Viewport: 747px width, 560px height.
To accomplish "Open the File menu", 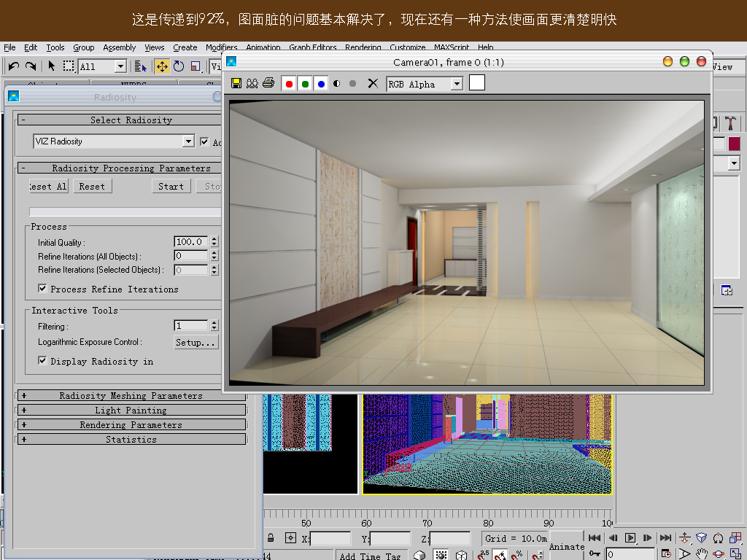I will pos(9,47).
